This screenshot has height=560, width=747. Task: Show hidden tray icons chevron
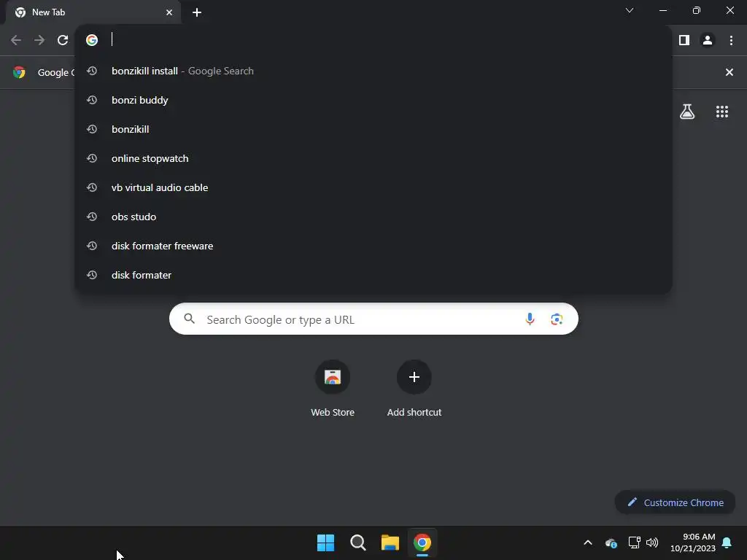tap(588, 542)
